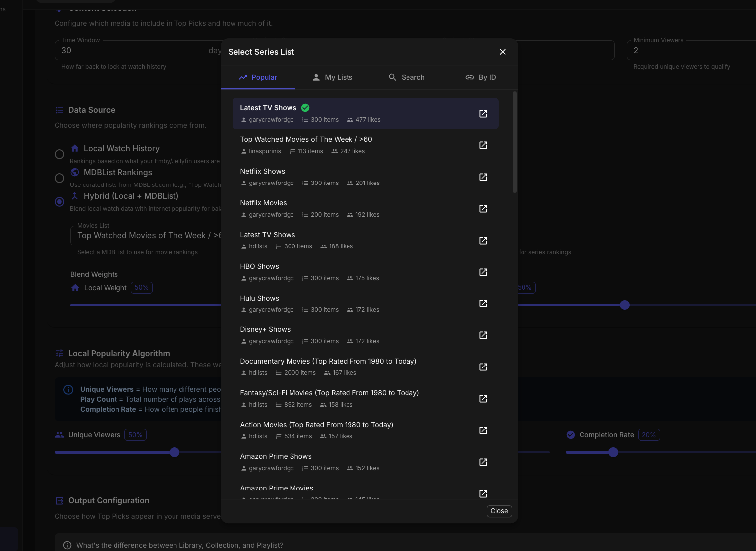This screenshot has width=756, height=551.
Task: Open Hulu Shows external link icon
Action: click(x=483, y=304)
